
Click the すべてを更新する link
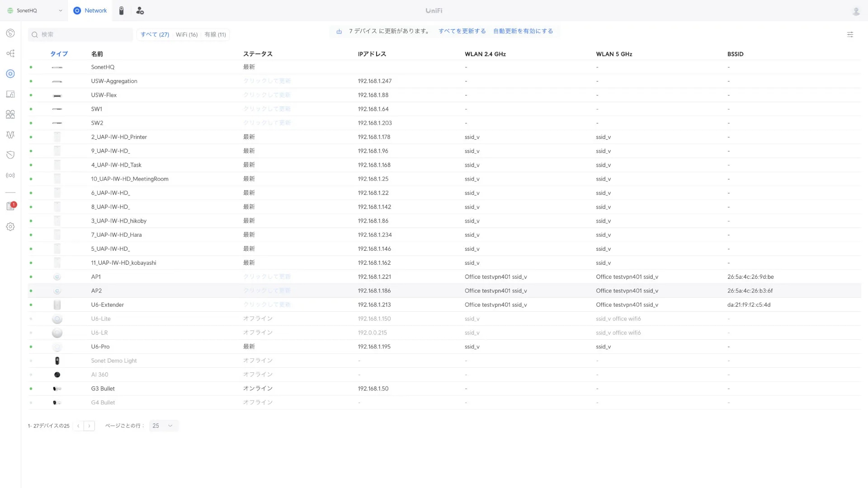(462, 31)
